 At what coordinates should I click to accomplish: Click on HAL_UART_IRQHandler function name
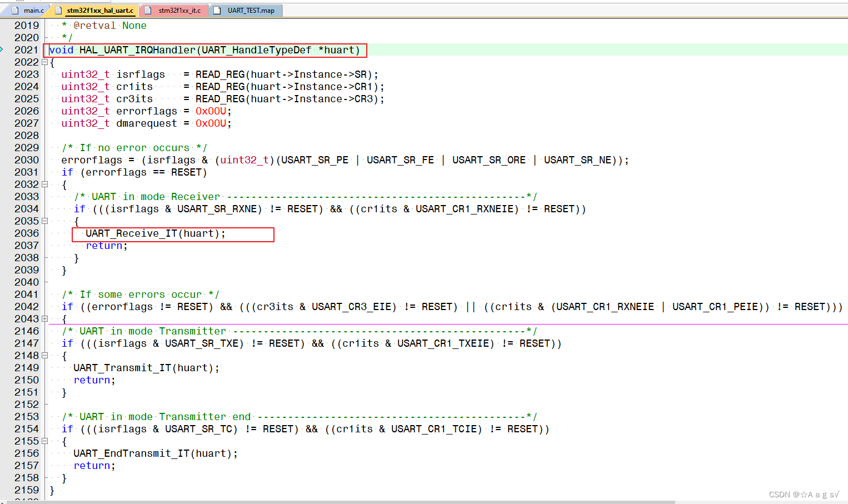click(137, 50)
